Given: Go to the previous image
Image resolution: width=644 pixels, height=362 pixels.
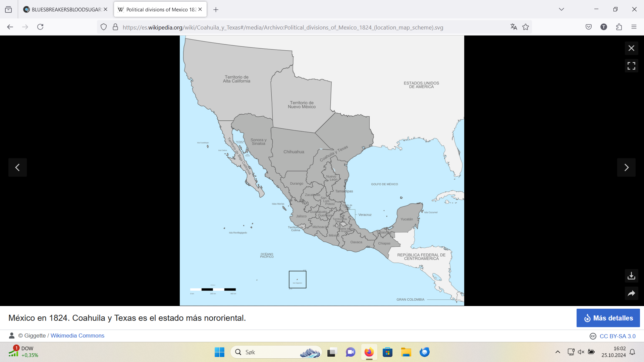Looking at the screenshot, I should tap(17, 167).
